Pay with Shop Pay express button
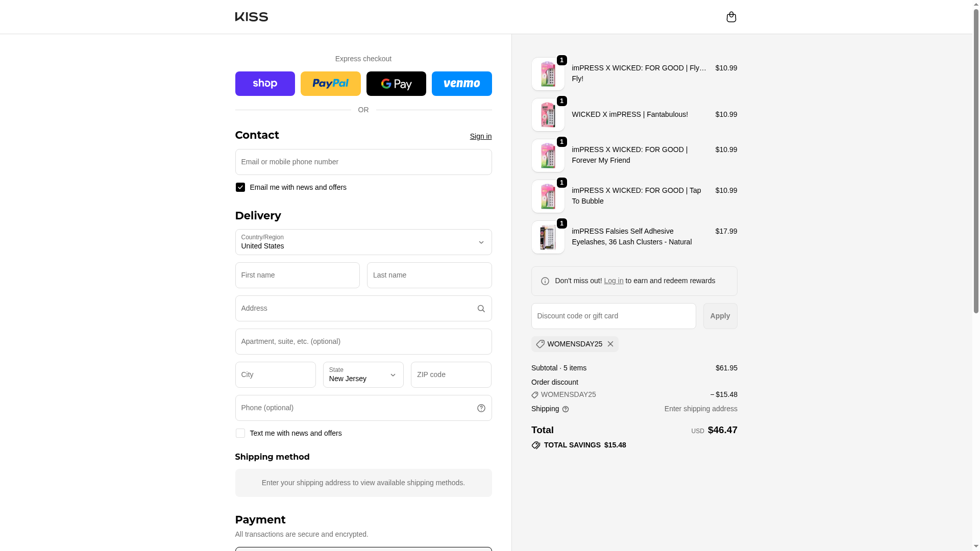This screenshot has height=551, width=980. pyautogui.click(x=265, y=84)
